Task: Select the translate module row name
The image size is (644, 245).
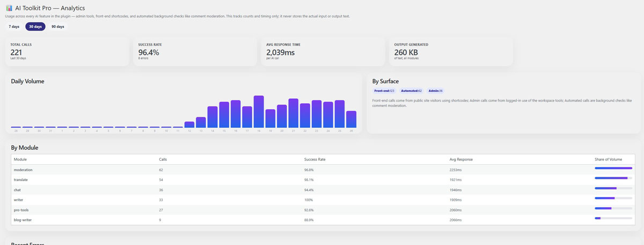Action: (21, 179)
